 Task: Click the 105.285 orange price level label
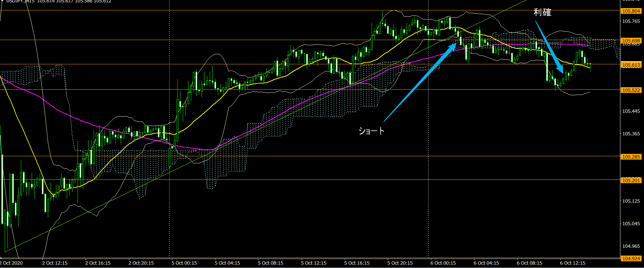click(x=631, y=157)
